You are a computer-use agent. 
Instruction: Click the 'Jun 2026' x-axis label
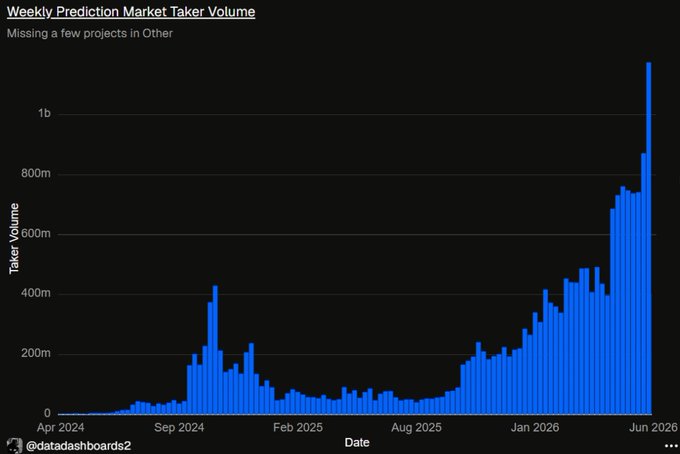click(653, 428)
